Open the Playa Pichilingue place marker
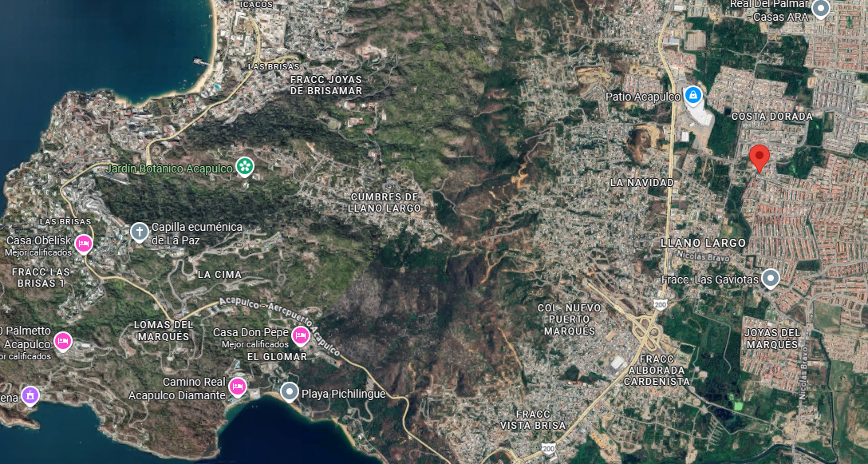The image size is (868, 464). (x=290, y=392)
